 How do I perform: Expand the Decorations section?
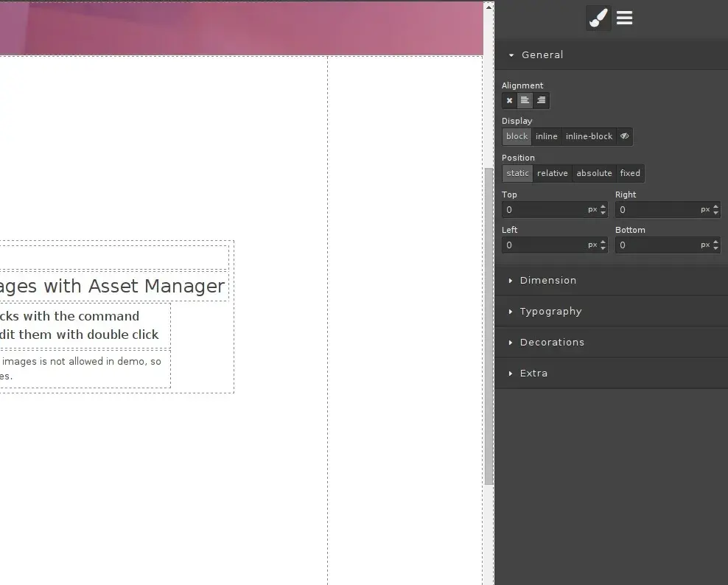coord(611,343)
